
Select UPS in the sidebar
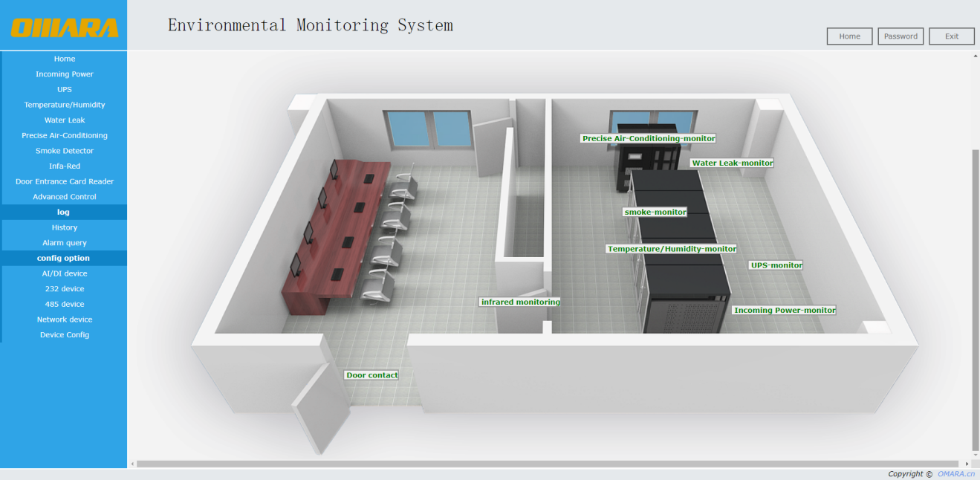[x=65, y=90]
